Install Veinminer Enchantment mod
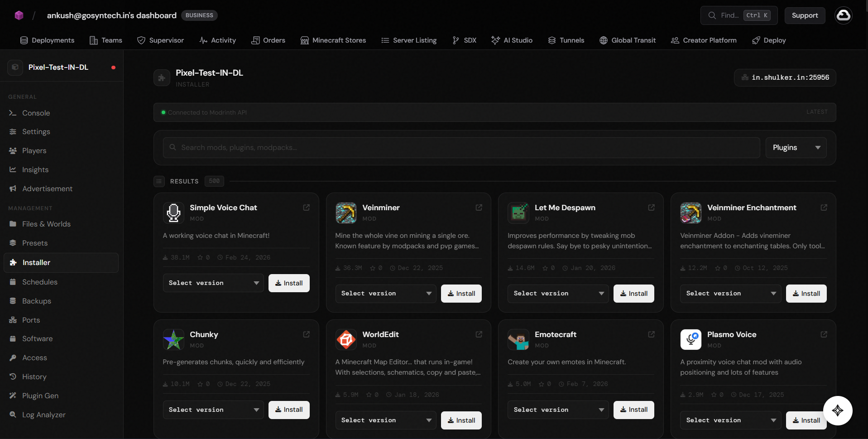Viewport: 868px width, 439px height. (x=806, y=294)
